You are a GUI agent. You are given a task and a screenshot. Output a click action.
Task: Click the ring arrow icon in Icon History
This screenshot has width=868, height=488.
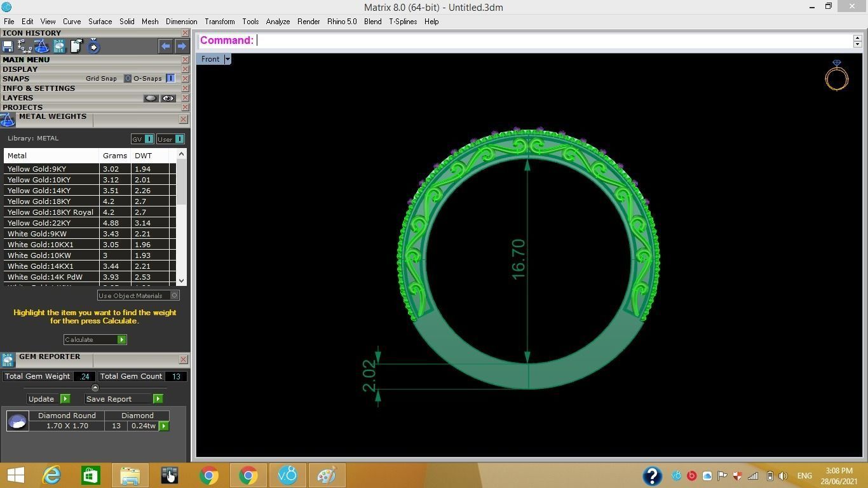[93, 46]
